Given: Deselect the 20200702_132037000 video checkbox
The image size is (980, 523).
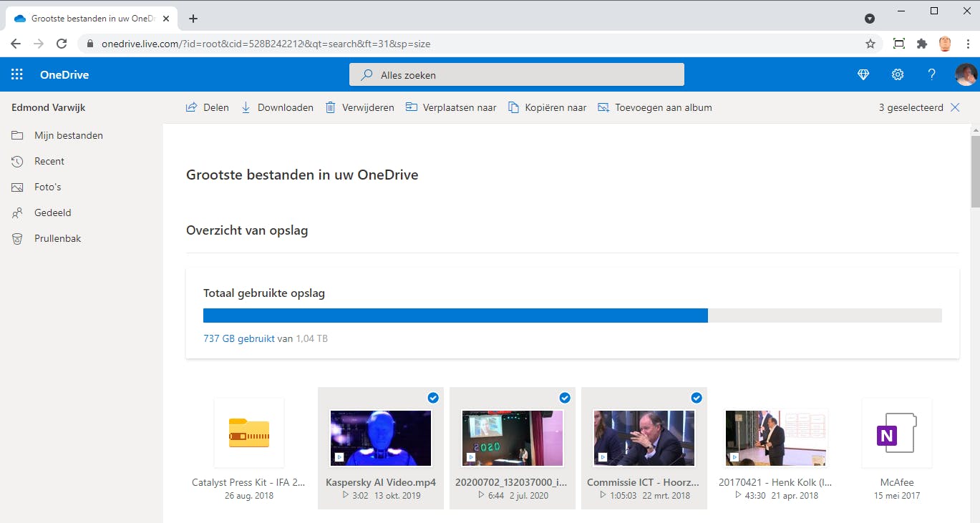Looking at the screenshot, I should 565,398.
